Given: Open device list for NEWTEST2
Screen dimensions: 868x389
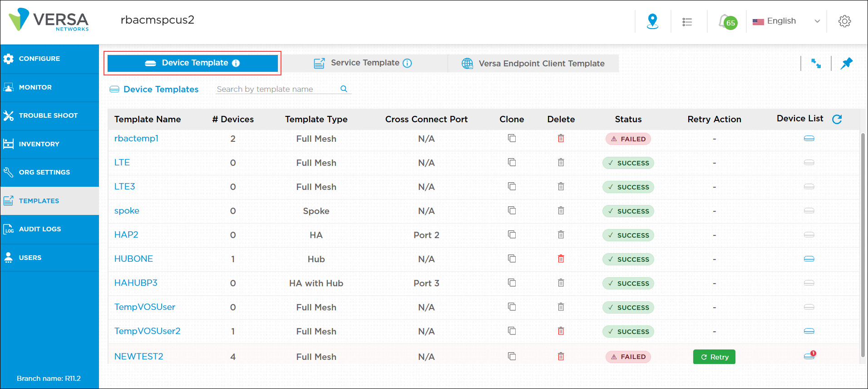Looking at the screenshot, I should tap(809, 356).
